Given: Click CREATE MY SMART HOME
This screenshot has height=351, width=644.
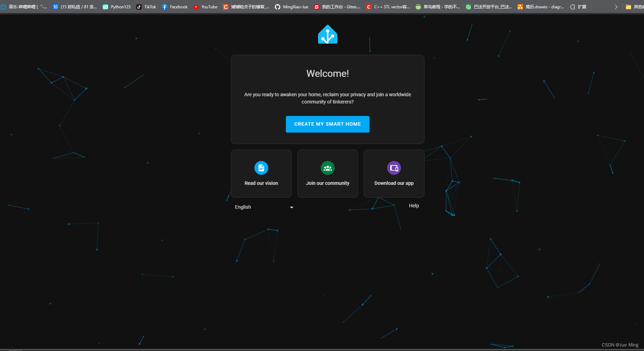Looking at the screenshot, I should [x=327, y=124].
